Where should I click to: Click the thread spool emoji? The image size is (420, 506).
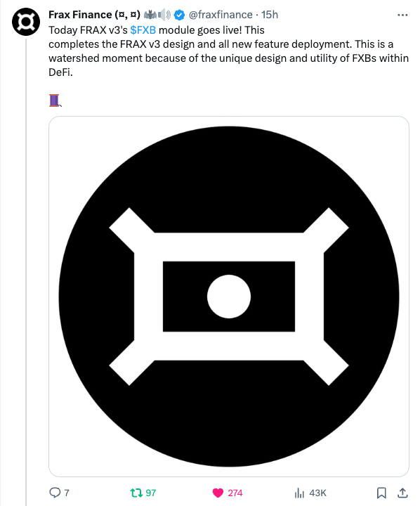pyautogui.click(x=55, y=100)
